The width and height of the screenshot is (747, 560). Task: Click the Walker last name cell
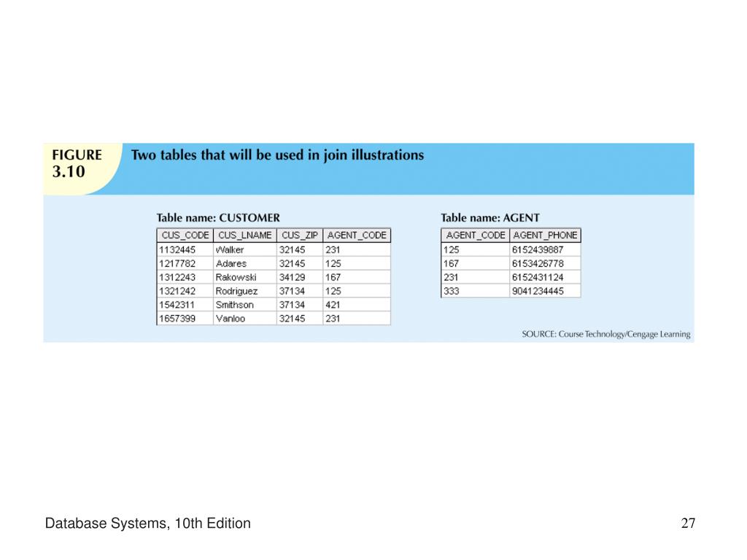pos(245,249)
